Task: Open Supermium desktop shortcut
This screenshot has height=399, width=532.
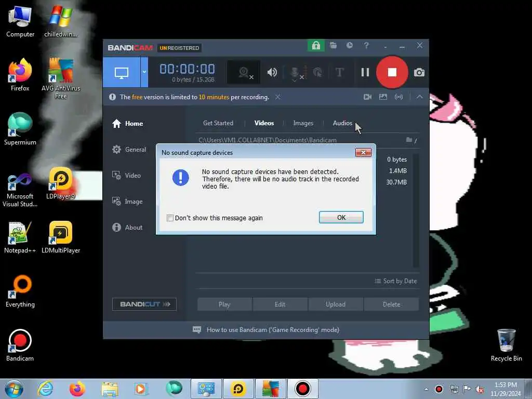Action: coord(20,129)
